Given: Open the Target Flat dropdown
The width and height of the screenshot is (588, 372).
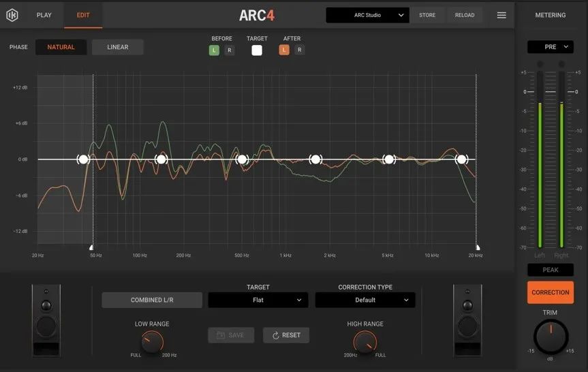Looking at the screenshot, I should click(x=258, y=300).
